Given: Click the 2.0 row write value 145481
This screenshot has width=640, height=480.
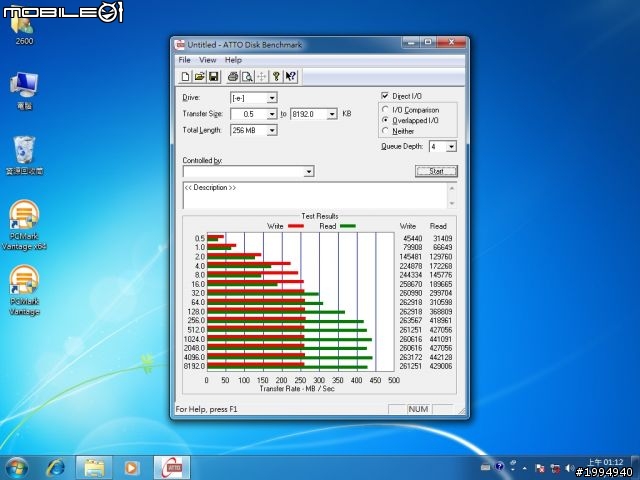Looking at the screenshot, I should [411, 257].
